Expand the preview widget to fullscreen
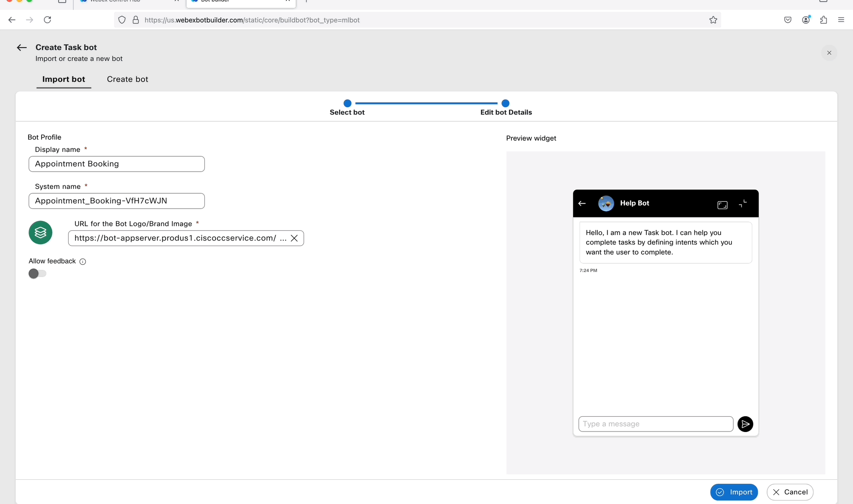The image size is (853, 504). tap(722, 205)
